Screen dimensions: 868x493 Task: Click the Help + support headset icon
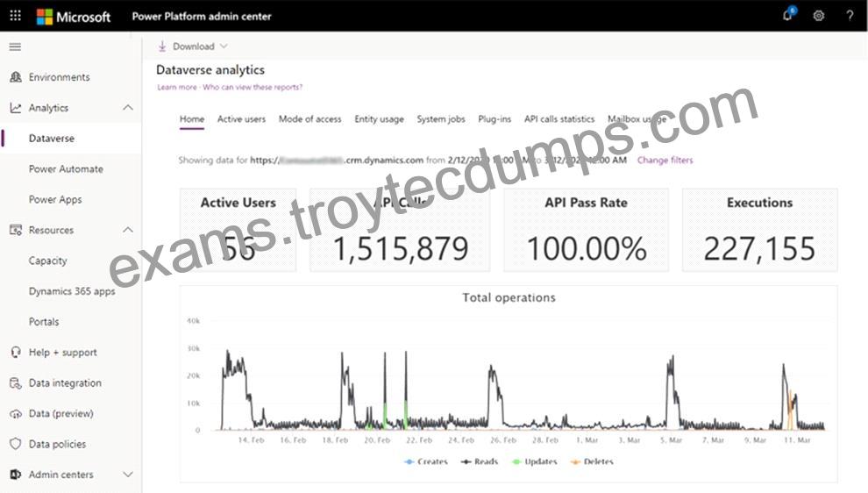point(16,353)
